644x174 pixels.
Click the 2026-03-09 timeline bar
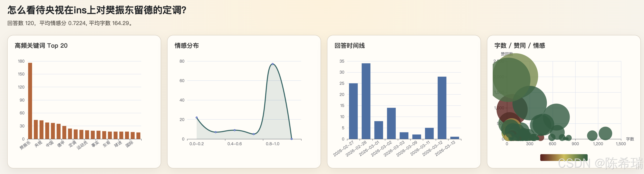coord(417,137)
